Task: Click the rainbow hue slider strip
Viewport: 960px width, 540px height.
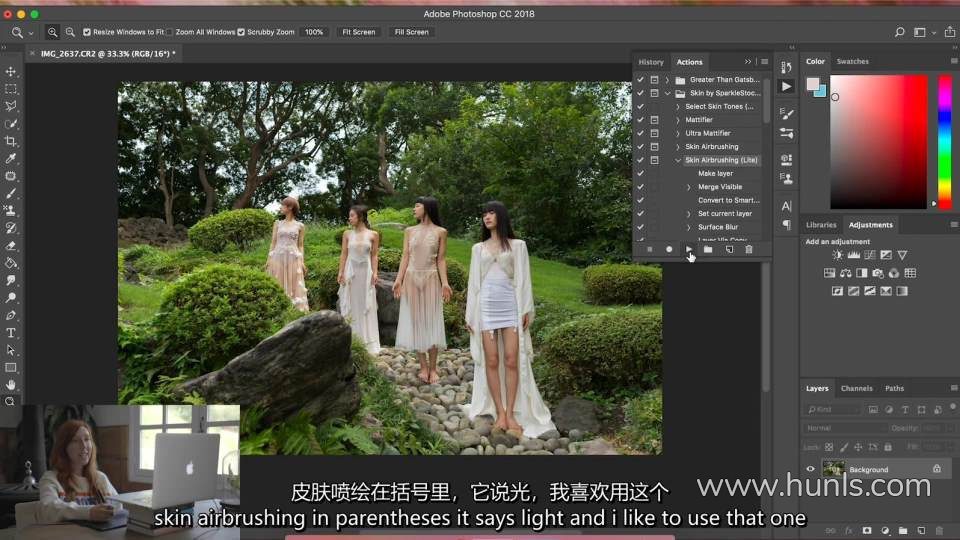Action: 944,140
